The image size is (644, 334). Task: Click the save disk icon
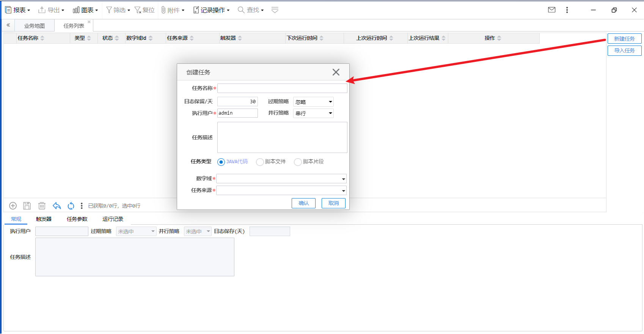[27, 206]
